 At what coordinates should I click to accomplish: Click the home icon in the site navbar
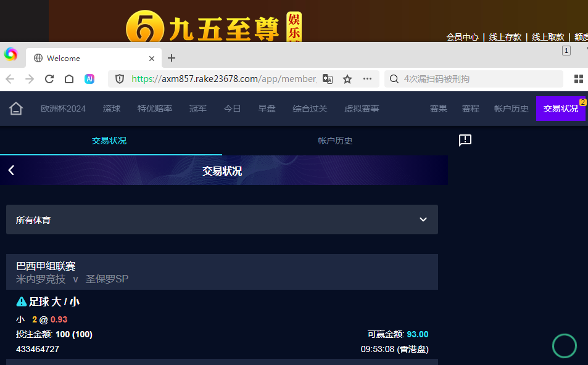(x=15, y=108)
